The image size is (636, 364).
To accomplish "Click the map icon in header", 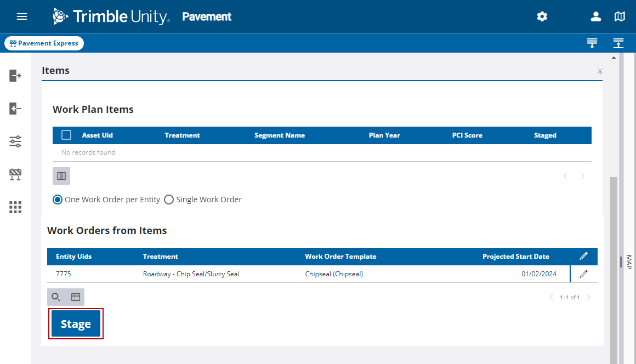I will click(x=620, y=16).
